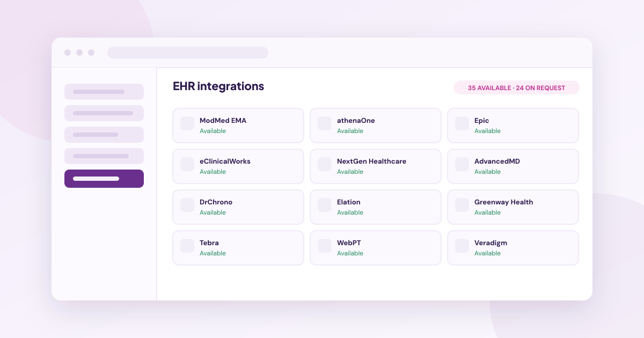Click the Available status under ModMed EMA

(x=213, y=131)
